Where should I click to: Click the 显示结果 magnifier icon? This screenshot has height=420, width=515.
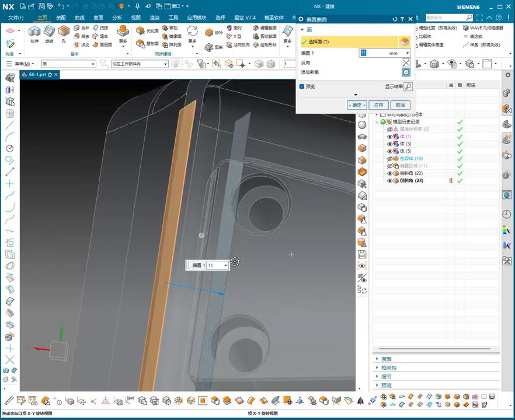[408, 86]
